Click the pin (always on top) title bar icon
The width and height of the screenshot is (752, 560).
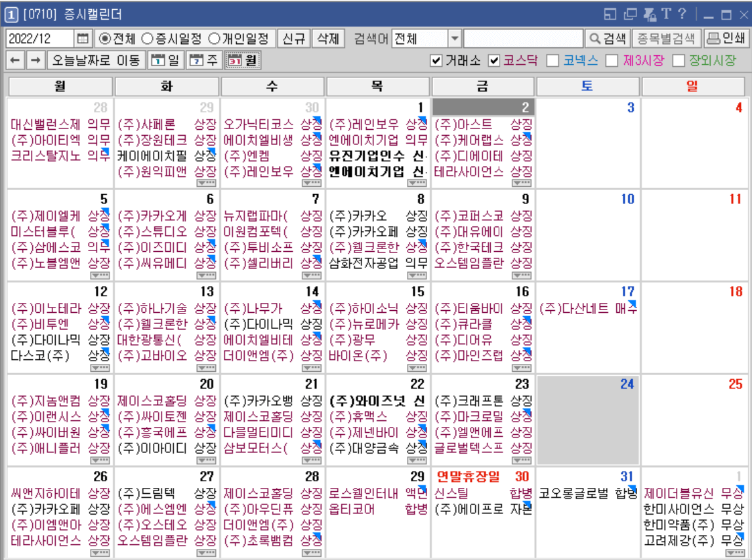pyautogui.click(x=648, y=12)
